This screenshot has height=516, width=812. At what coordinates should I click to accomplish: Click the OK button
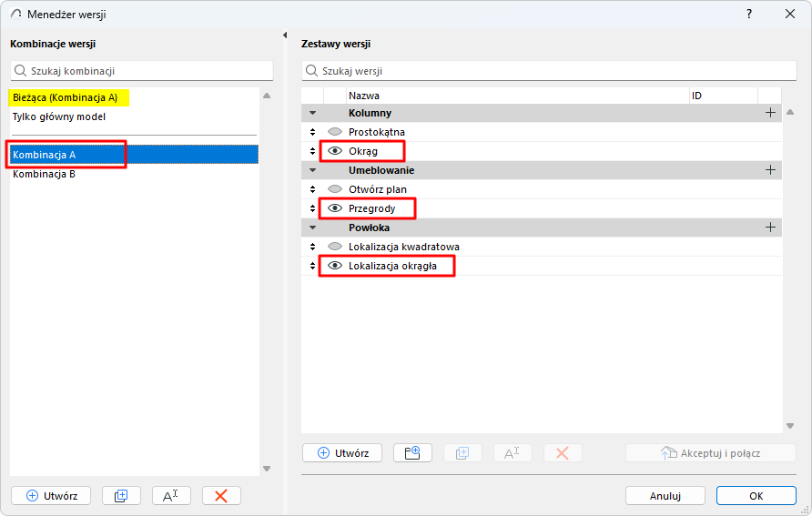[756, 496]
